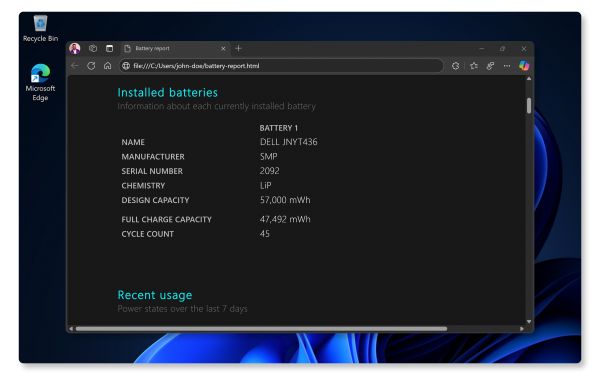Image resolution: width=600 pixels, height=375 pixels.
Task: Click the DELL JNYT436 battery name value
Action: tap(289, 142)
